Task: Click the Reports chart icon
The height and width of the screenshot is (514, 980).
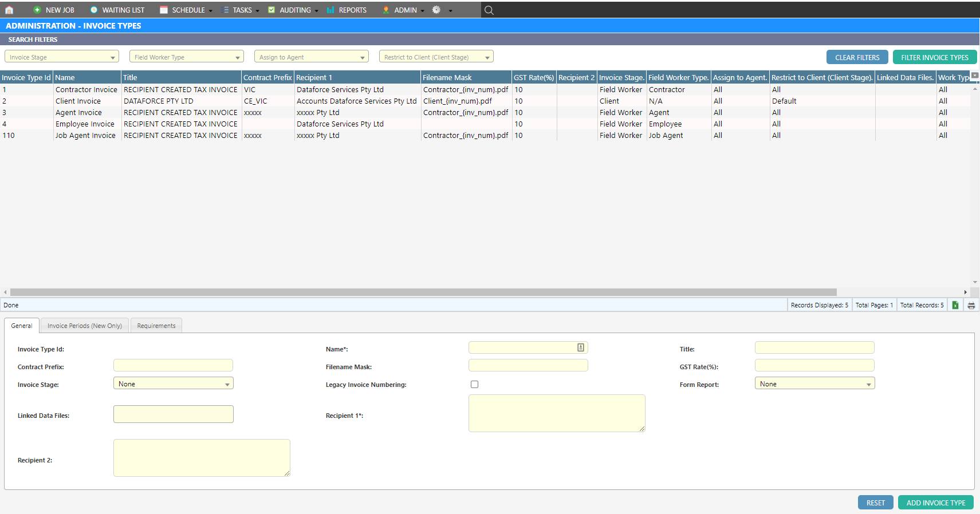Action: [330, 10]
